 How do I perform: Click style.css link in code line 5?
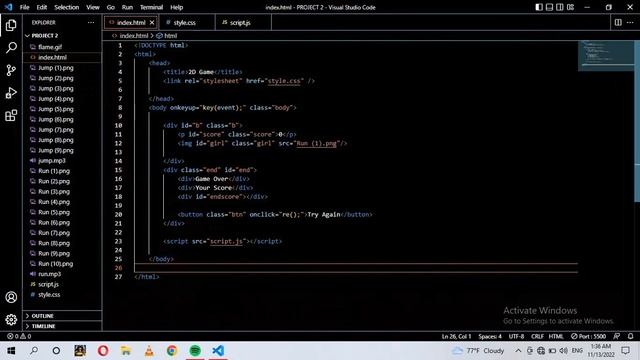pyautogui.click(x=284, y=81)
